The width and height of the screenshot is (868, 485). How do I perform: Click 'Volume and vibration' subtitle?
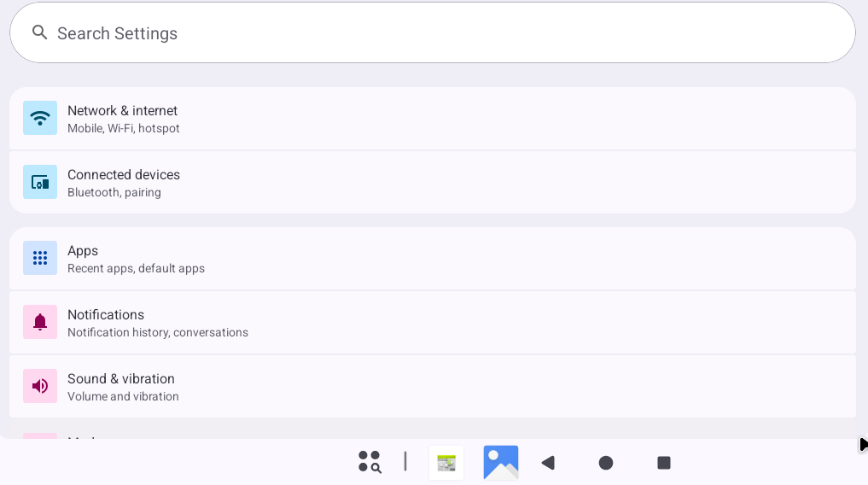tap(123, 396)
